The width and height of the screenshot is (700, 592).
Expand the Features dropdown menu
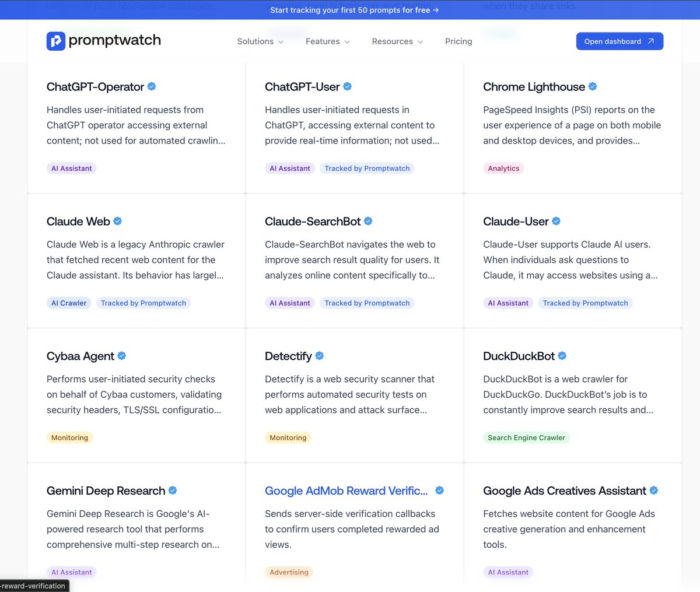pos(328,41)
